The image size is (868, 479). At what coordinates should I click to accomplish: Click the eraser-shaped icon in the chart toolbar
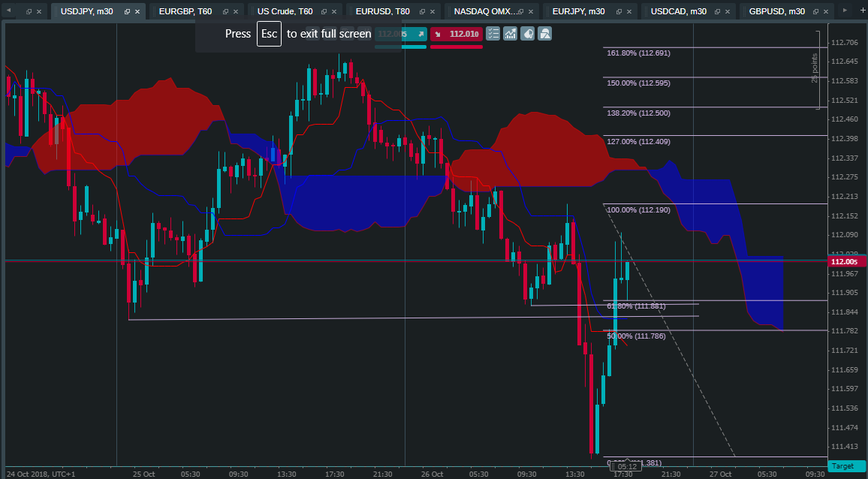[528, 34]
